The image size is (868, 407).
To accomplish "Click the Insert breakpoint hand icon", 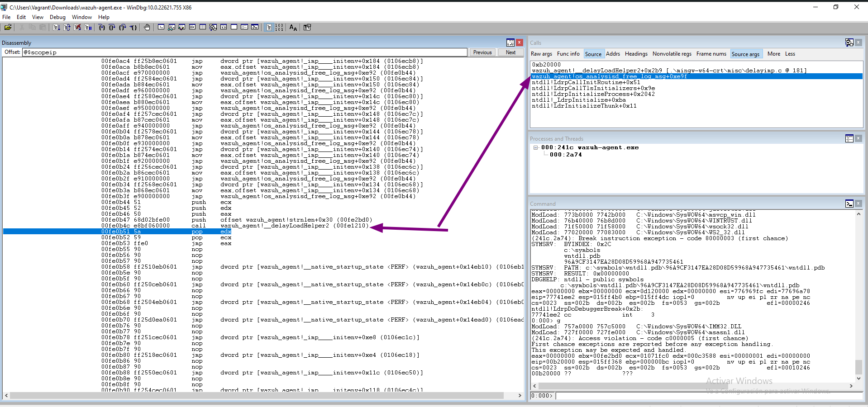I will (x=147, y=28).
